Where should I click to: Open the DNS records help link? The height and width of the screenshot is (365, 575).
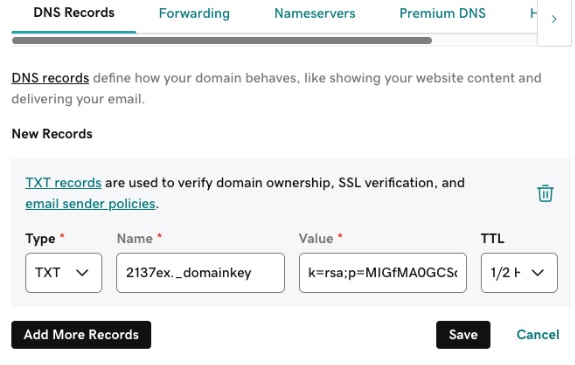[x=50, y=78]
